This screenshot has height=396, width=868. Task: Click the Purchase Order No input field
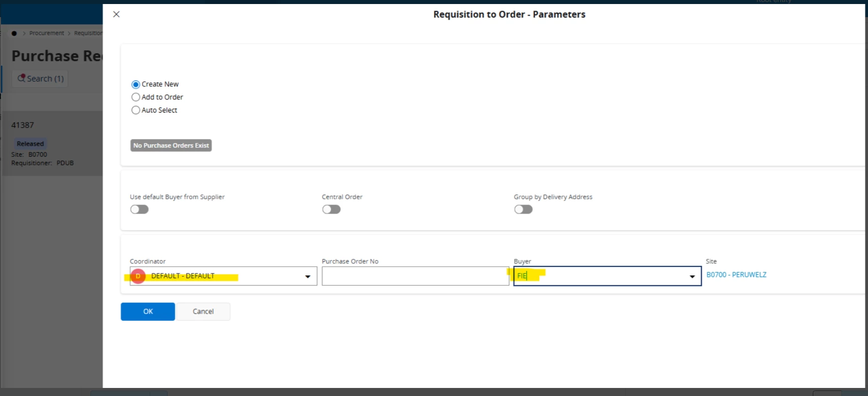click(415, 276)
